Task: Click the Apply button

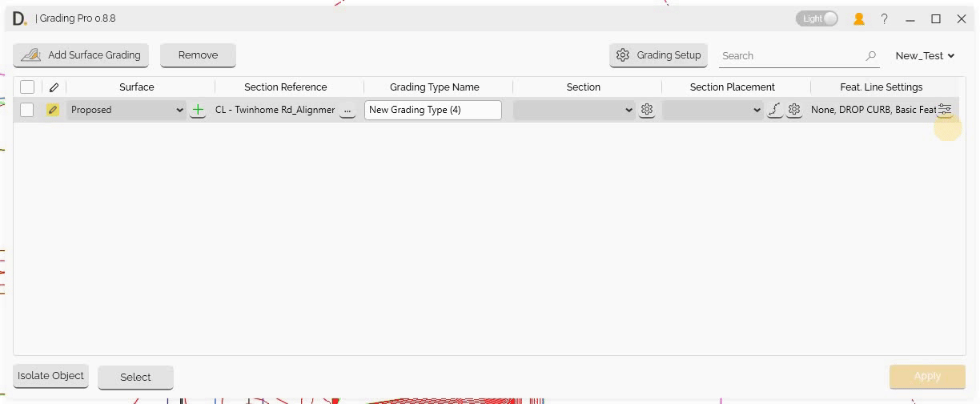Action: [x=927, y=376]
